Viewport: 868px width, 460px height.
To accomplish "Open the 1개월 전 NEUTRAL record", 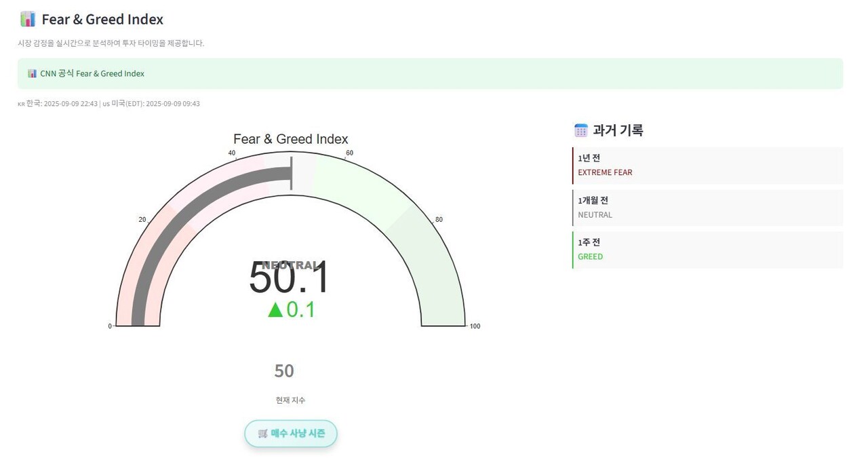I will click(x=707, y=208).
